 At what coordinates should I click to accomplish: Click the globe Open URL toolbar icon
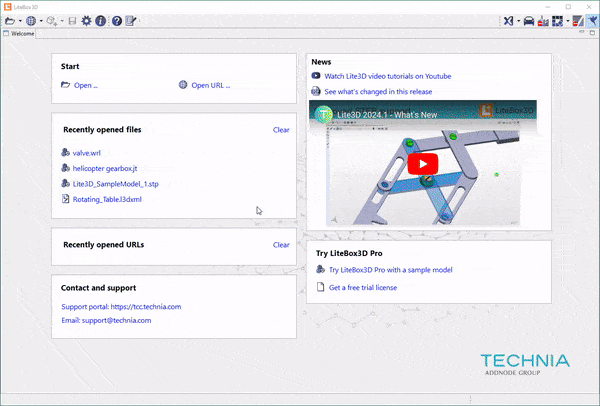click(31, 21)
